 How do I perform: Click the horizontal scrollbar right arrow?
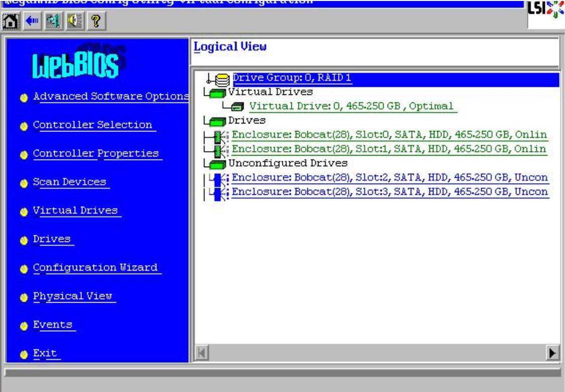click(x=552, y=353)
